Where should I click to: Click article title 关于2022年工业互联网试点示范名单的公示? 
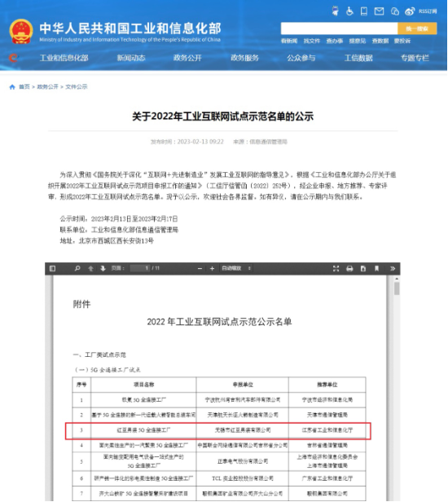click(222, 117)
